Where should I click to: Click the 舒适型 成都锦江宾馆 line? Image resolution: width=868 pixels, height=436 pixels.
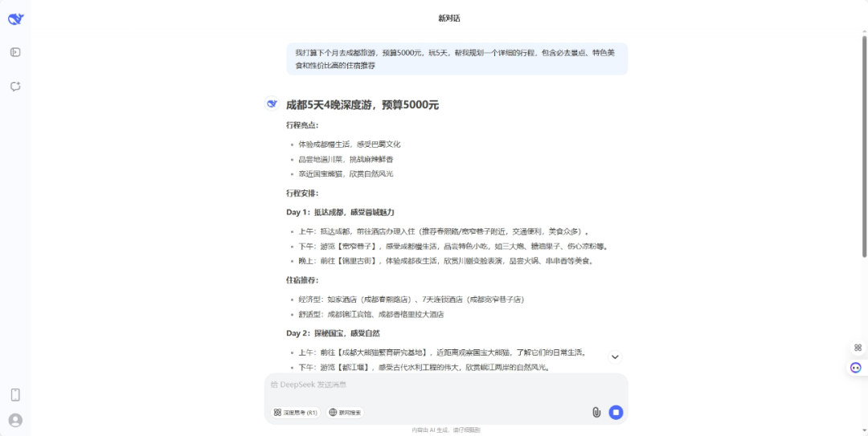point(371,314)
